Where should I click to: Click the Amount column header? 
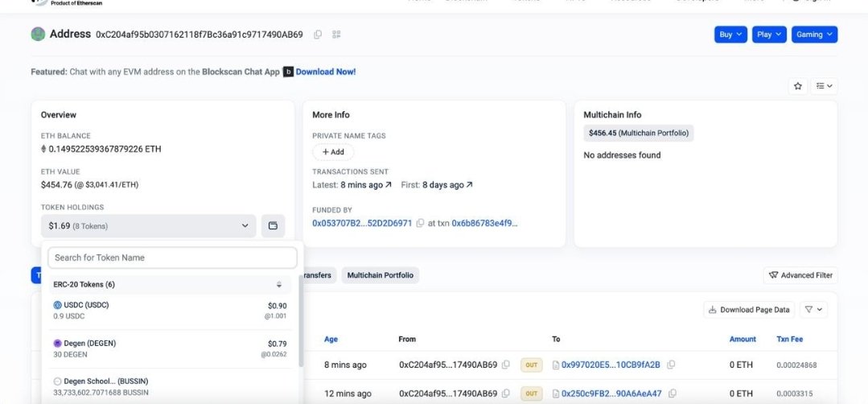coord(743,339)
